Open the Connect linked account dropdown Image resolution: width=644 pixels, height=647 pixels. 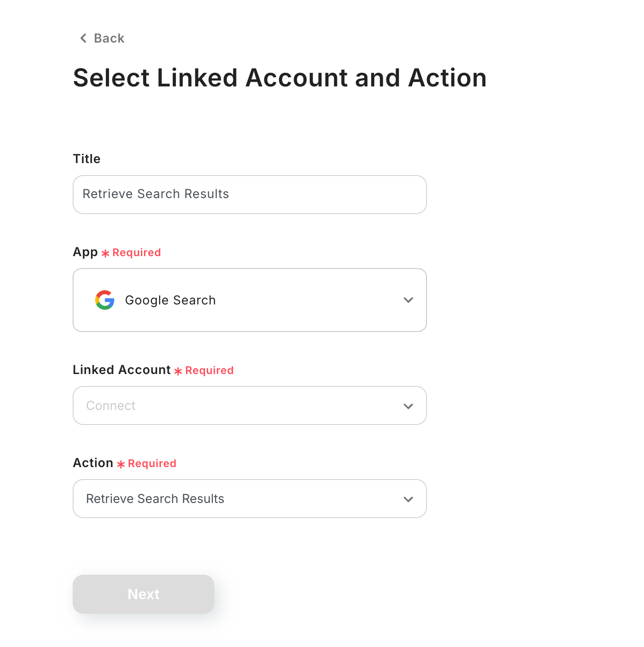(250, 405)
